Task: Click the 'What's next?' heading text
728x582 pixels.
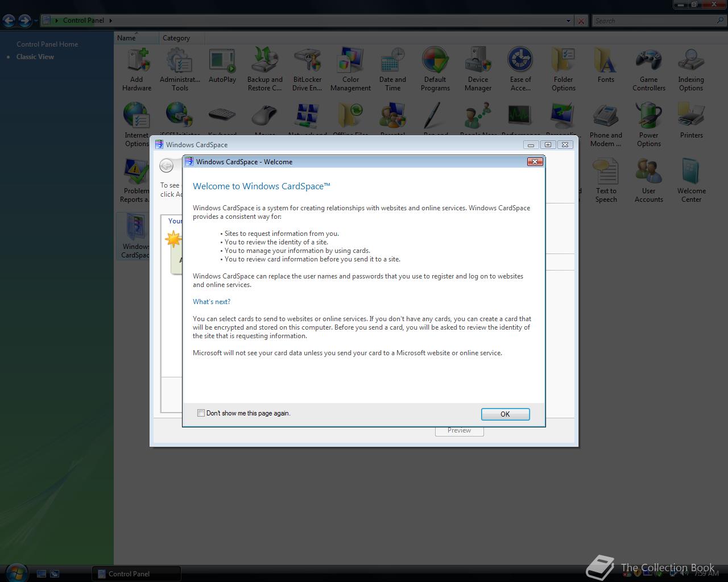Action: tap(212, 302)
